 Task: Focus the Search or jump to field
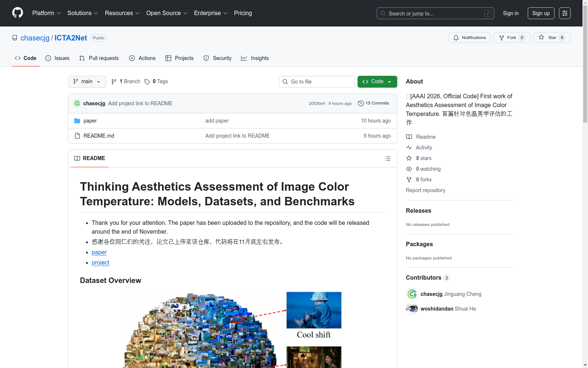coord(435,13)
